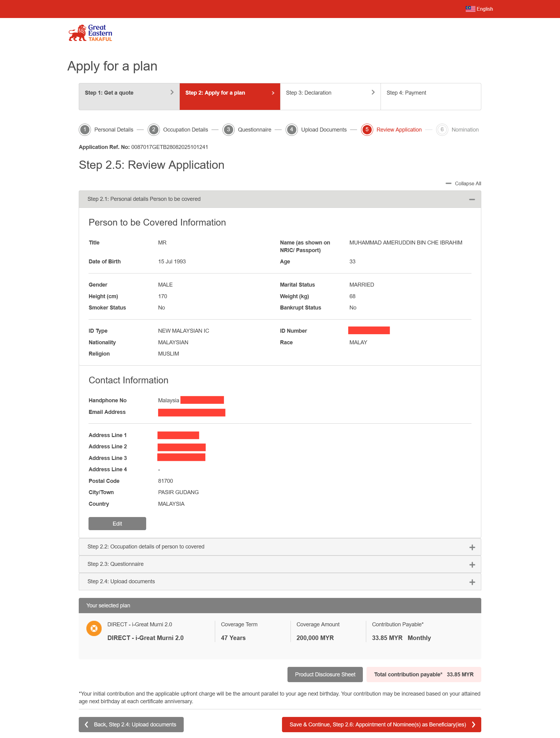Click minus icon on Step 2.1 header

pyautogui.click(x=472, y=200)
